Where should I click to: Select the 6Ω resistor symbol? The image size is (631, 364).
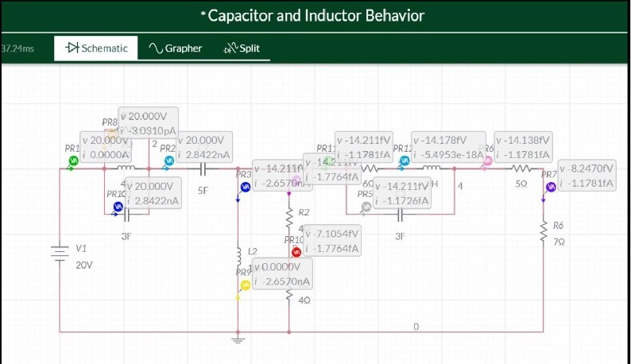[x=370, y=168]
